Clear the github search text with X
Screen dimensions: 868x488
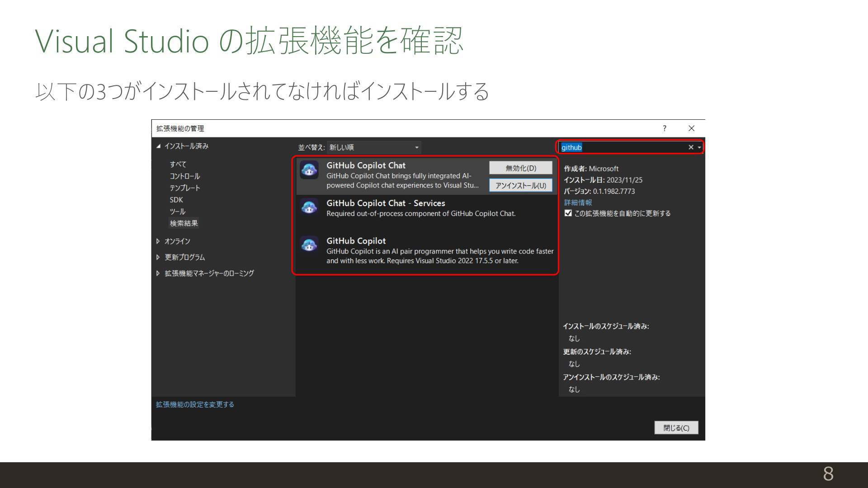tap(691, 147)
